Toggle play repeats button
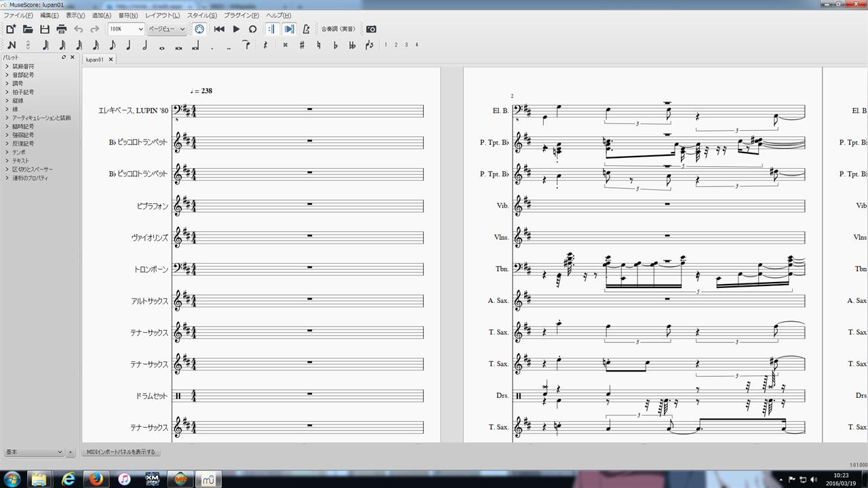Image resolution: width=868 pixels, height=488 pixels. (x=272, y=29)
